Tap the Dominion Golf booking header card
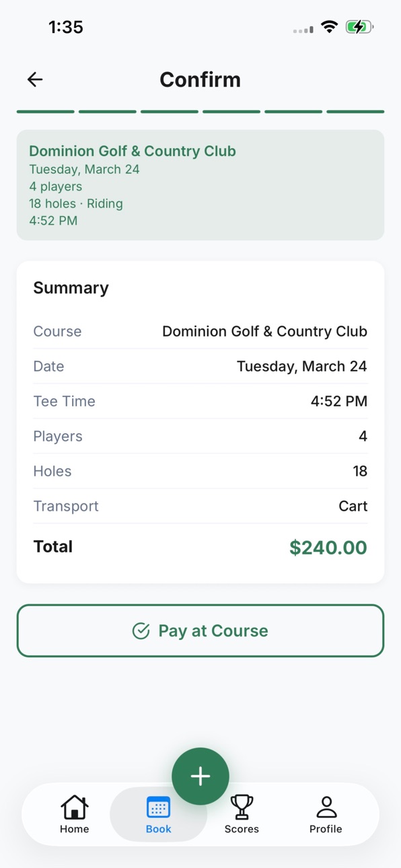This screenshot has width=401, height=868. [x=200, y=185]
